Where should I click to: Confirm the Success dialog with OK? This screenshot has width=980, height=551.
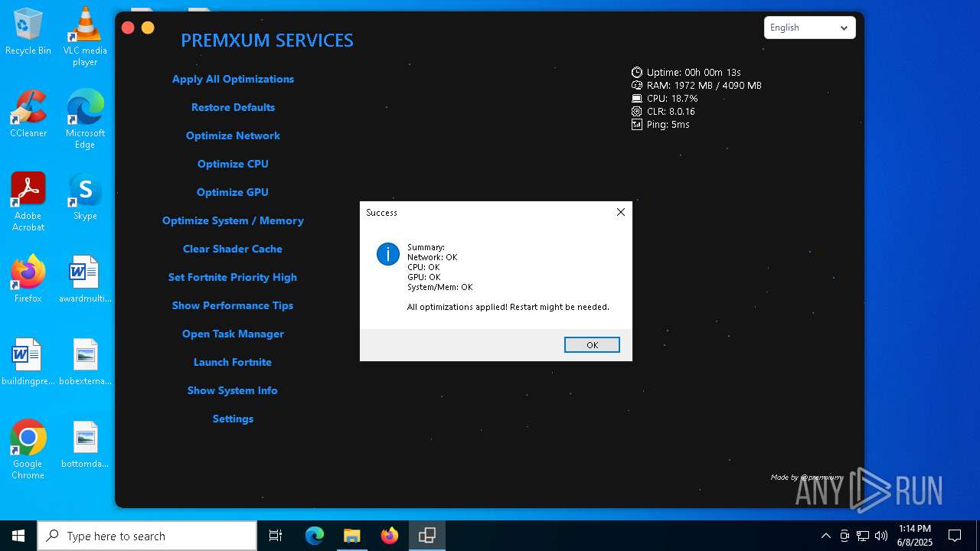[x=592, y=345]
